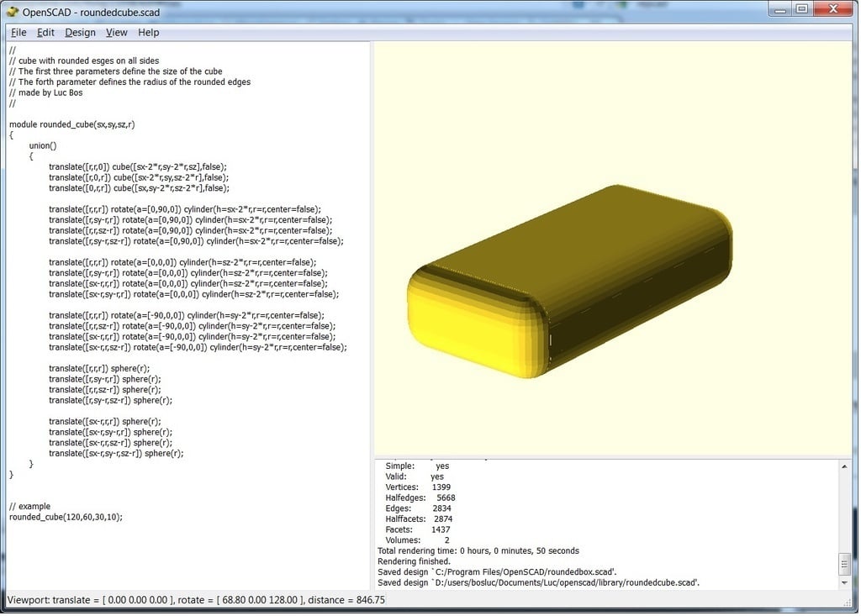861x616 pixels.
Task: Click the 'module rounded_cube(sx,sy,sz,r)' line
Action: coord(72,124)
